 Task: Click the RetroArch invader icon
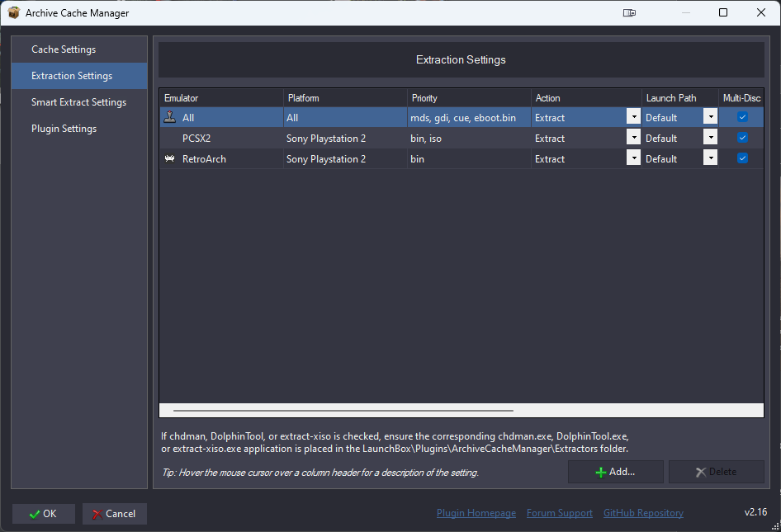(170, 158)
